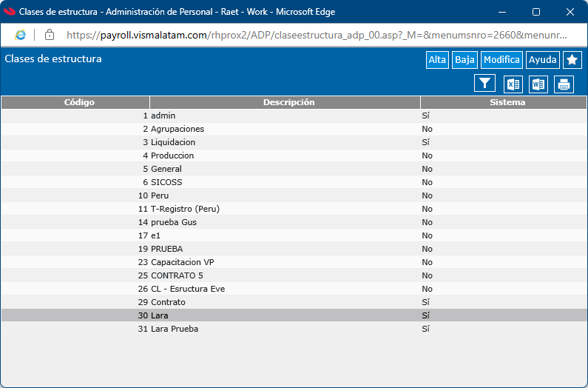Select the Contrato row with code 29
The image size is (588, 388).
[294, 302]
